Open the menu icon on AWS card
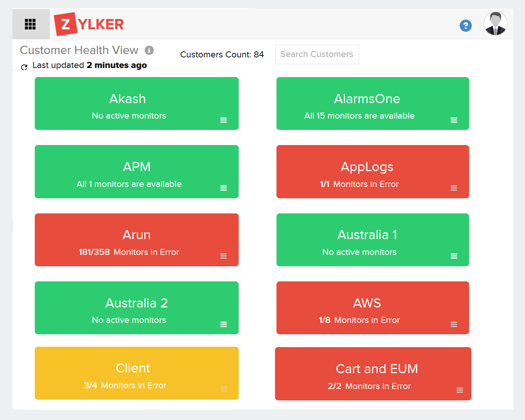This screenshot has height=420, width=525. (x=454, y=324)
